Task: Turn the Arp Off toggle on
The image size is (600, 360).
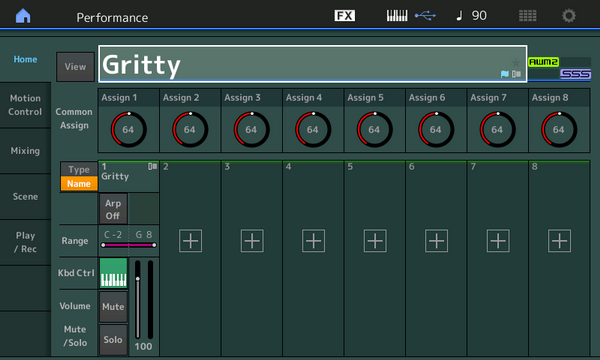Action: click(x=113, y=209)
